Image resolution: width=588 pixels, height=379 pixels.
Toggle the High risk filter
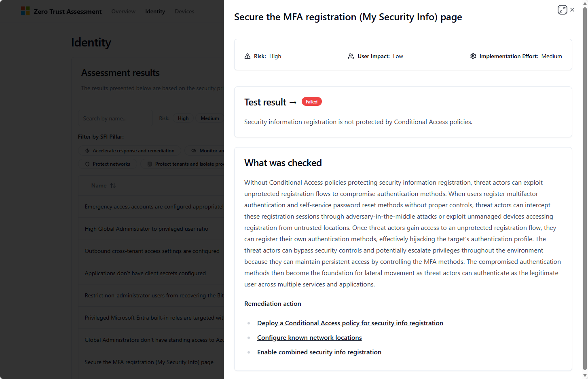click(x=183, y=118)
